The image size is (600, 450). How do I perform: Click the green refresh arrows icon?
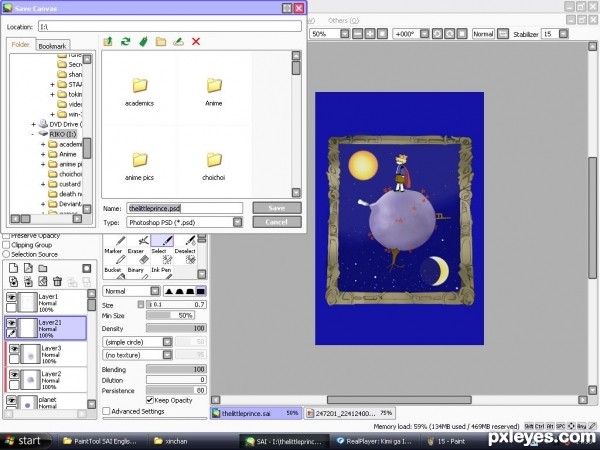(126, 41)
